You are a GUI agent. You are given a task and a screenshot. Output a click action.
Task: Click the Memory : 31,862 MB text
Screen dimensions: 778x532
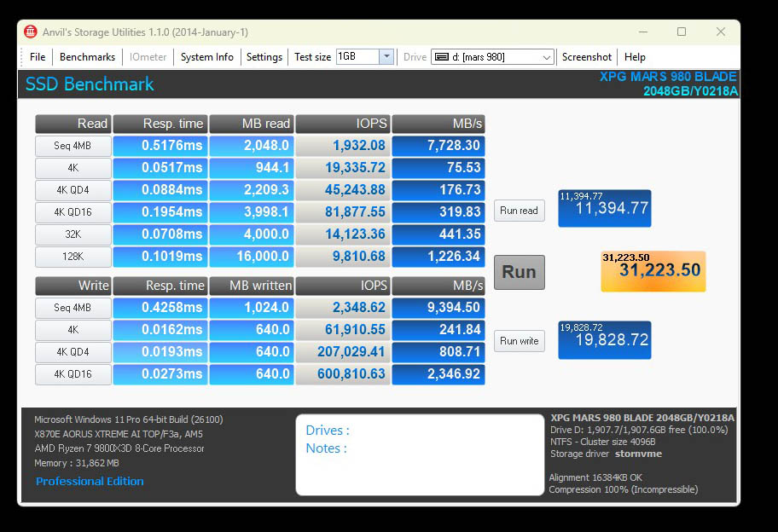pos(77,463)
